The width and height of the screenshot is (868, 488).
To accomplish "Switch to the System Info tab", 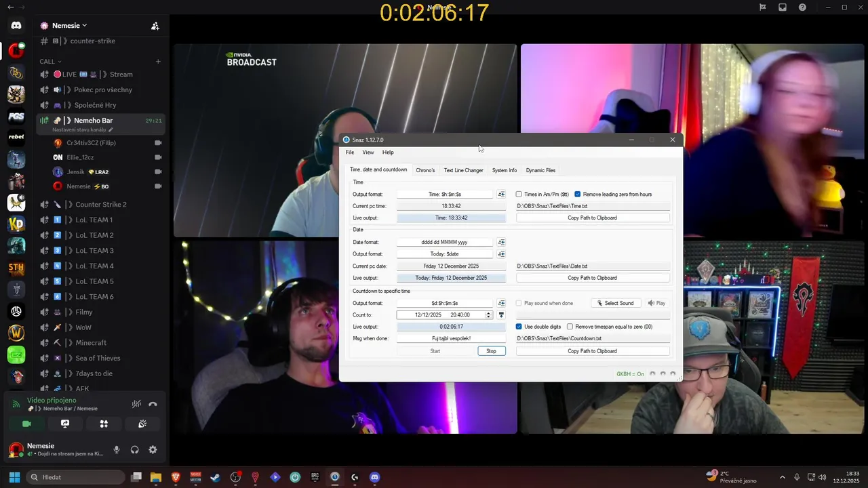I will tap(505, 170).
